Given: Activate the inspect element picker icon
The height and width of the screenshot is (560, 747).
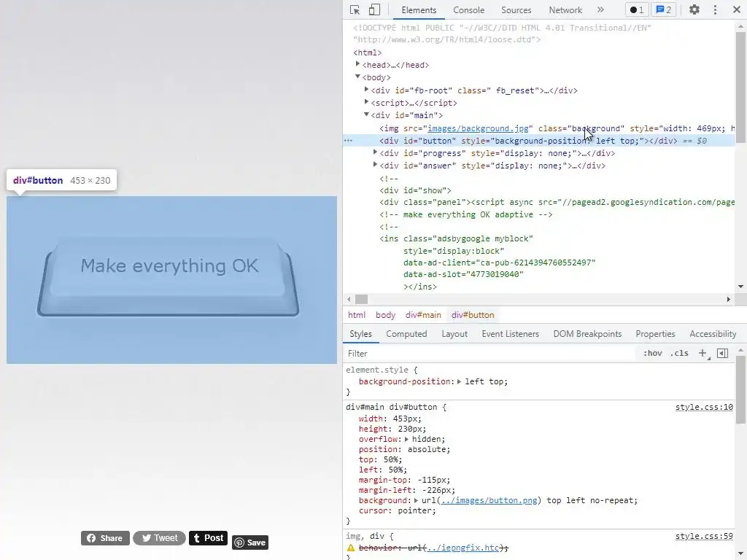Looking at the screenshot, I should pyautogui.click(x=355, y=9).
